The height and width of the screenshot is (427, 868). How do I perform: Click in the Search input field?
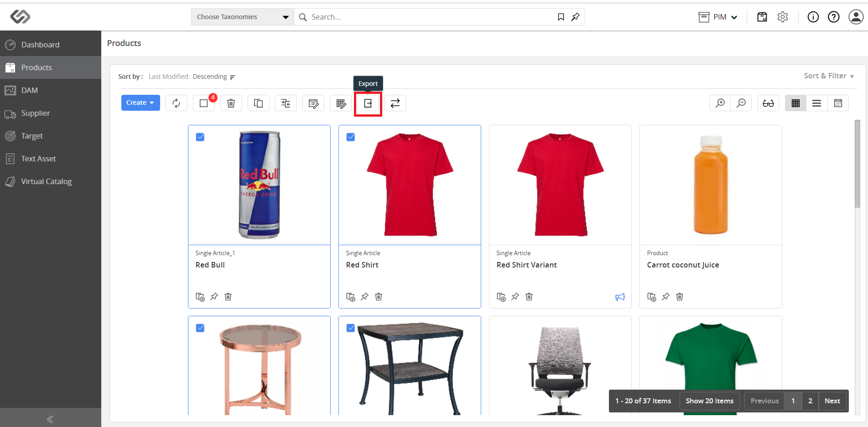[x=431, y=17]
